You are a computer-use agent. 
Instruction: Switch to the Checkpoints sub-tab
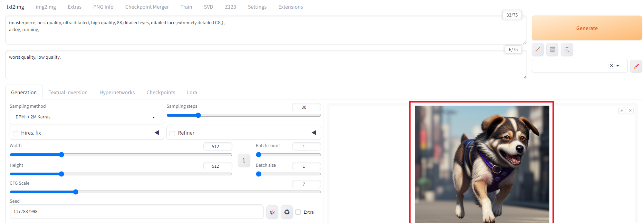161,93
